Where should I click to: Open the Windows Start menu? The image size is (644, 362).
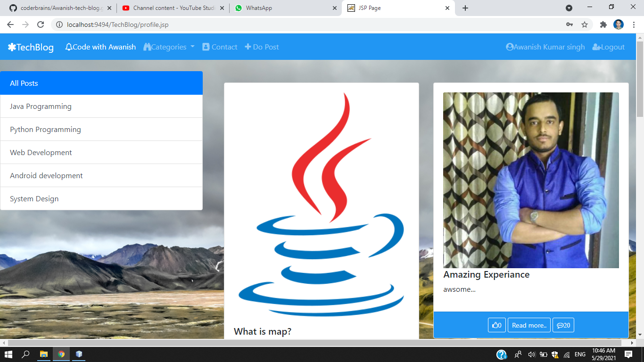pos(9,354)
